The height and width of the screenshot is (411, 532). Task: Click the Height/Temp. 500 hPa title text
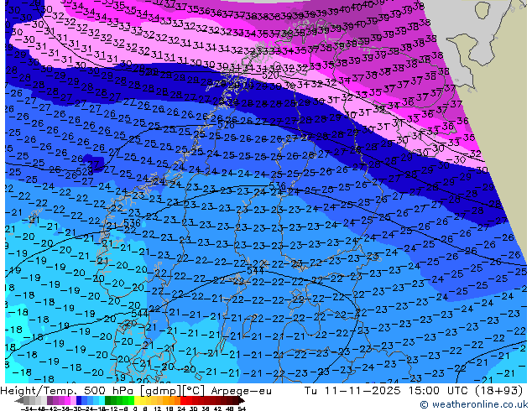point(69,391)
